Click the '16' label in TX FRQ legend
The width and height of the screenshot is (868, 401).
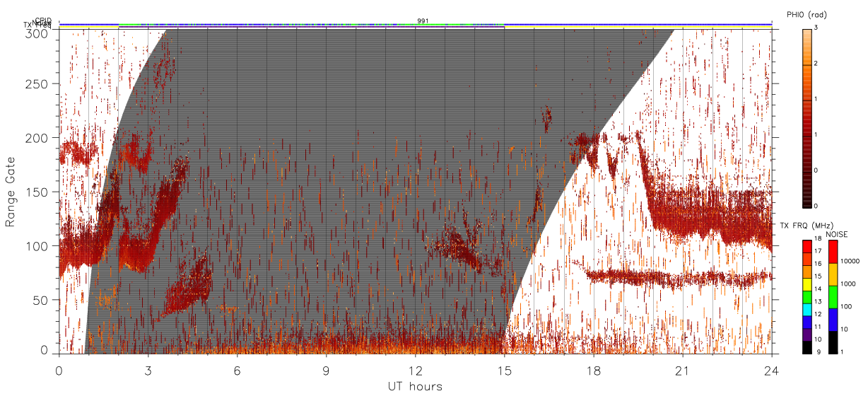tap(816, 264)
